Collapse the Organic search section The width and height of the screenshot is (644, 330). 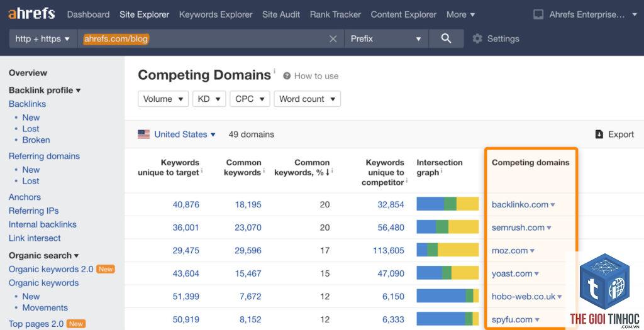[x=43, y=255]
